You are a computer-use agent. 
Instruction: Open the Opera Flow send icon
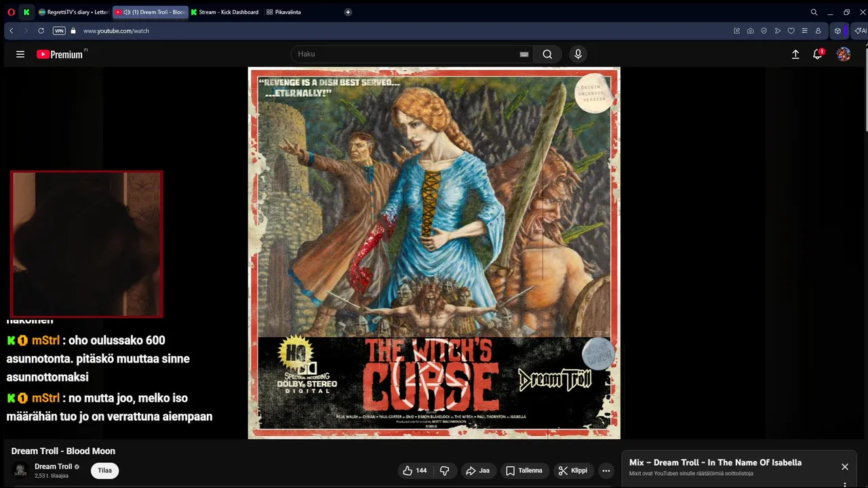click(x=777, y=30)
